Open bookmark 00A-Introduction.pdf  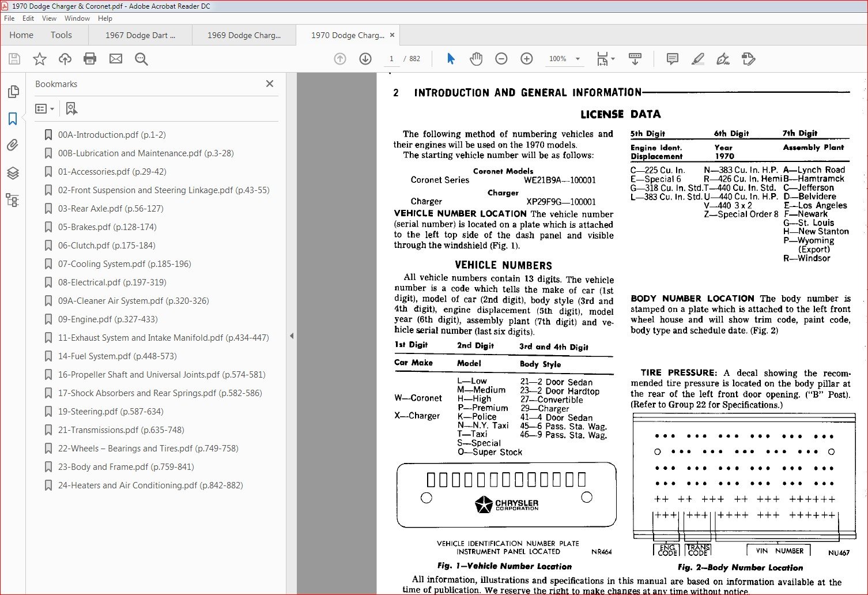(x=112, y=135)
